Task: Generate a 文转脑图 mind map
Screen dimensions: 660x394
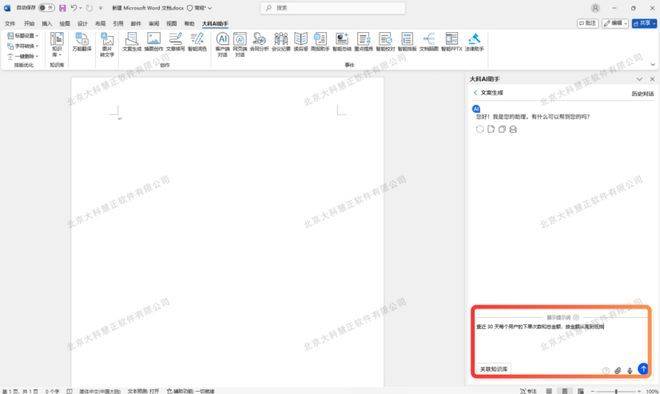Action: (x=429, y=42)
